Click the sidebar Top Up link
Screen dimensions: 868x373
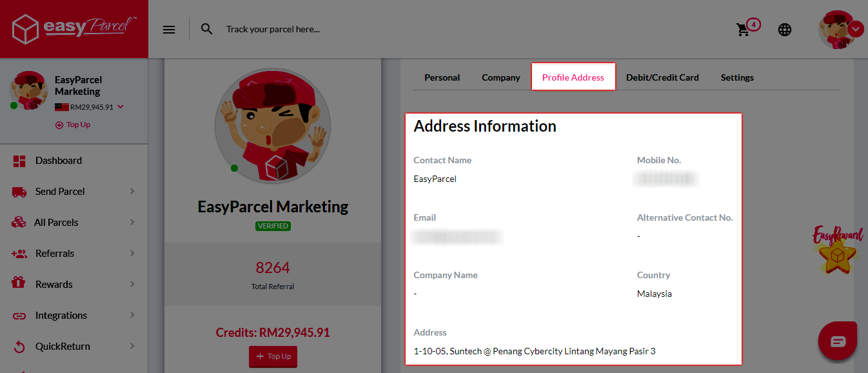[x=73, y=125]
